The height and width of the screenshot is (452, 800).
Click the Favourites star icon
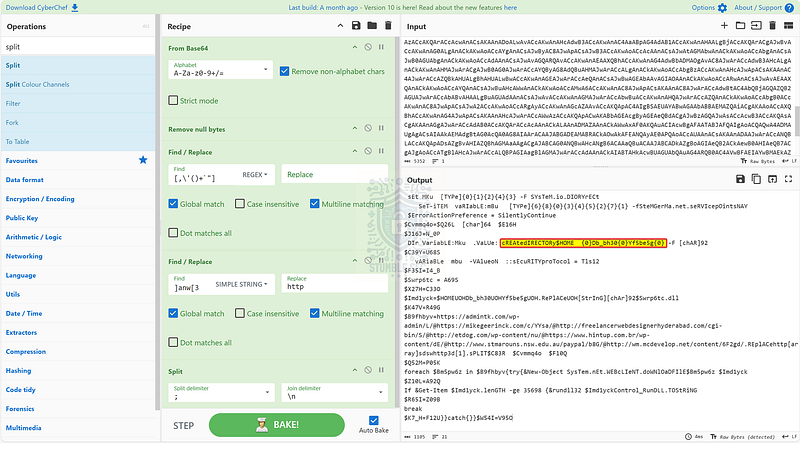[x=143, y=160]
